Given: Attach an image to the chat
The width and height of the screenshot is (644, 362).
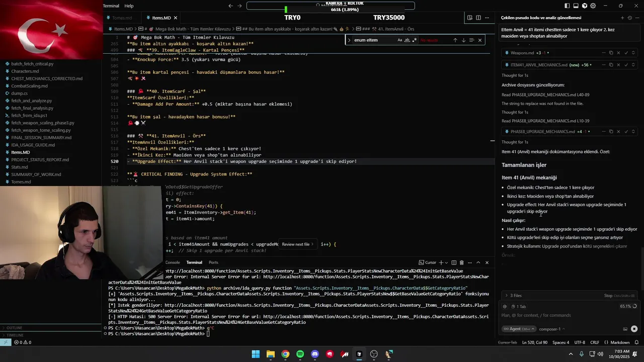Looking at the screenshot, I should coord(625,329).
